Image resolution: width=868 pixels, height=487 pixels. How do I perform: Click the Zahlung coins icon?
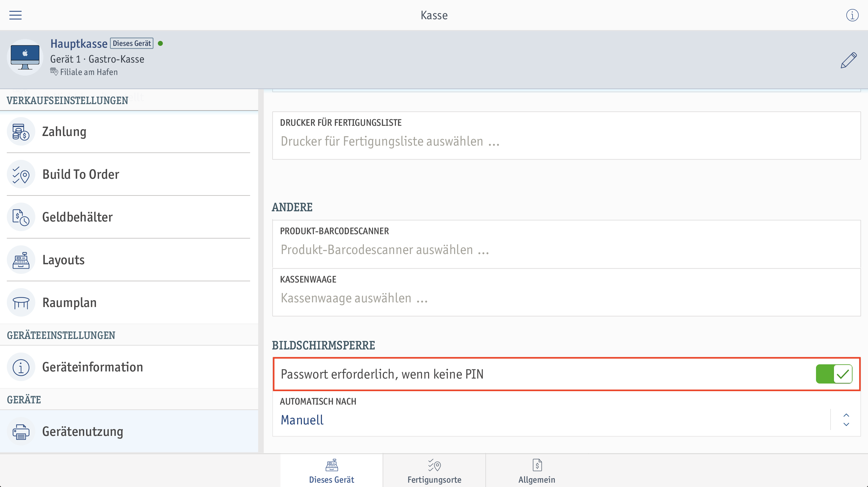[x=21, y=132]
